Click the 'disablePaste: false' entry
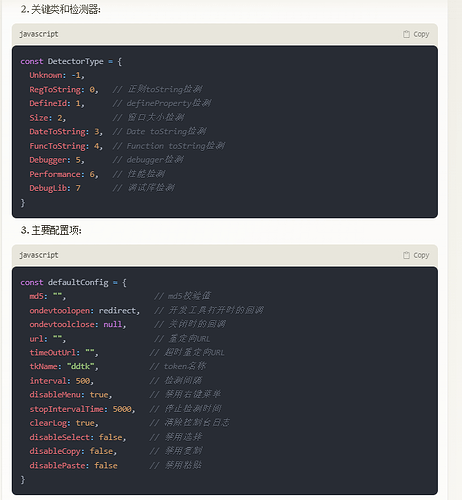 [x=73, y=466]
